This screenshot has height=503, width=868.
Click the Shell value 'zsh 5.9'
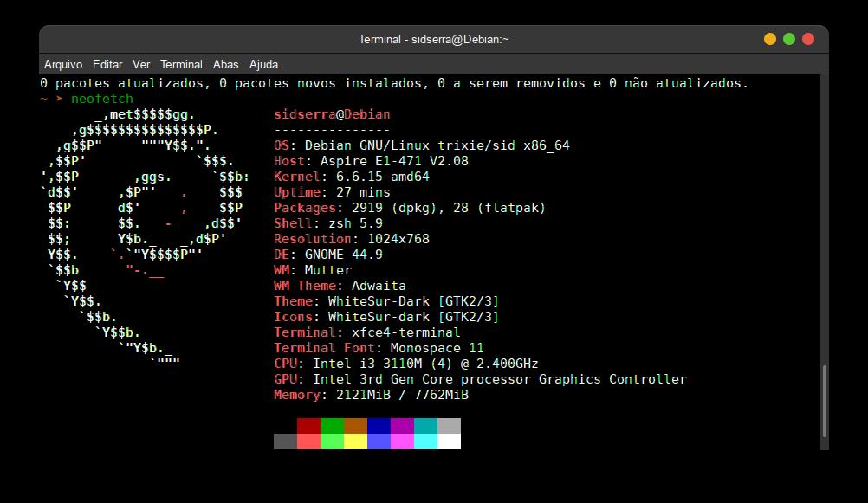click(x=355, y=223)
